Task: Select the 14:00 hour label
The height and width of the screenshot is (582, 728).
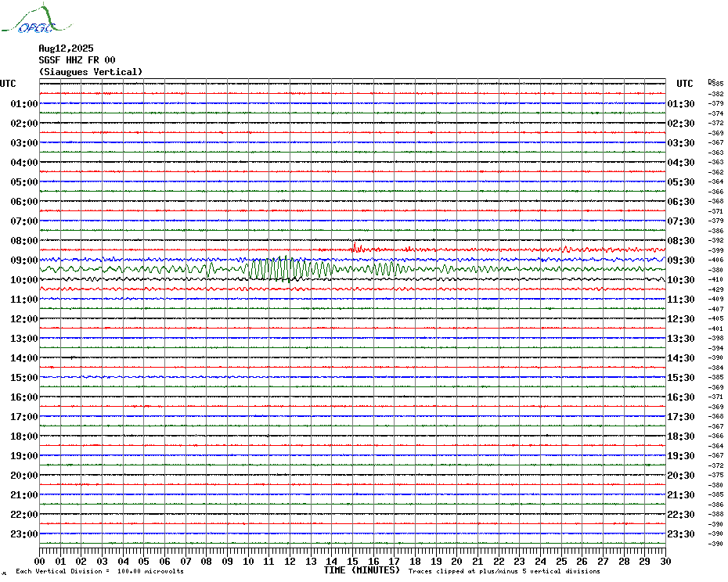Action: point(24,357)
